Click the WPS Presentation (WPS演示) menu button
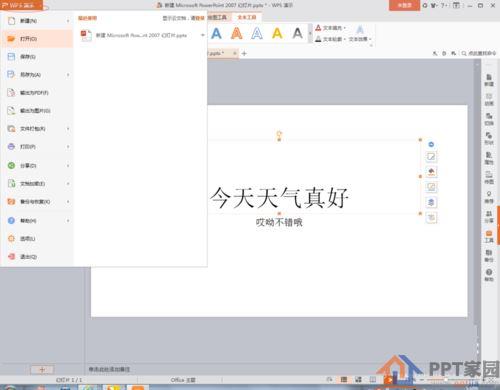Viewport: 500px width, 390px height. tap(22, 5)
